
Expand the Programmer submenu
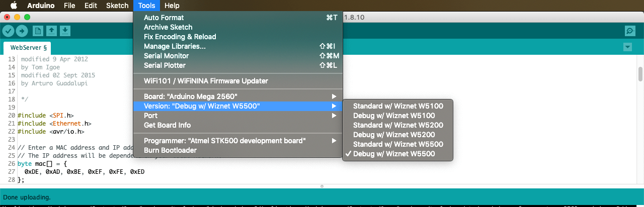click(x=238, y=141)
